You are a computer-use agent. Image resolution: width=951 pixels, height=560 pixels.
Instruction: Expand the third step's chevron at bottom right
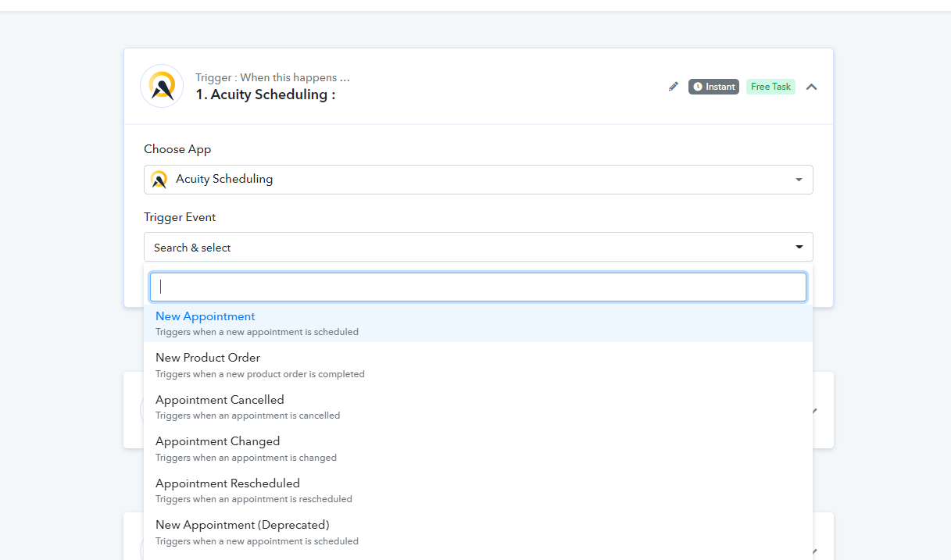point(817,551)
